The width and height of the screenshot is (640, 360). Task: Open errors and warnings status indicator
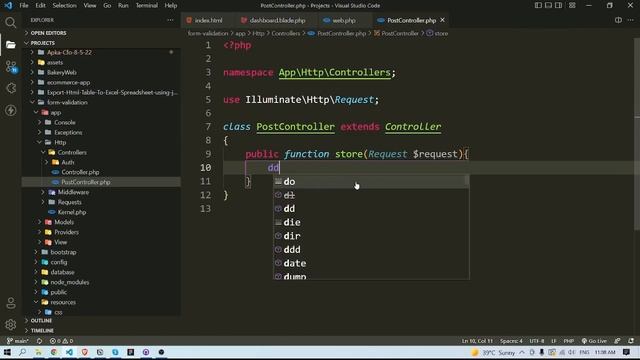(x=61, y=341)
